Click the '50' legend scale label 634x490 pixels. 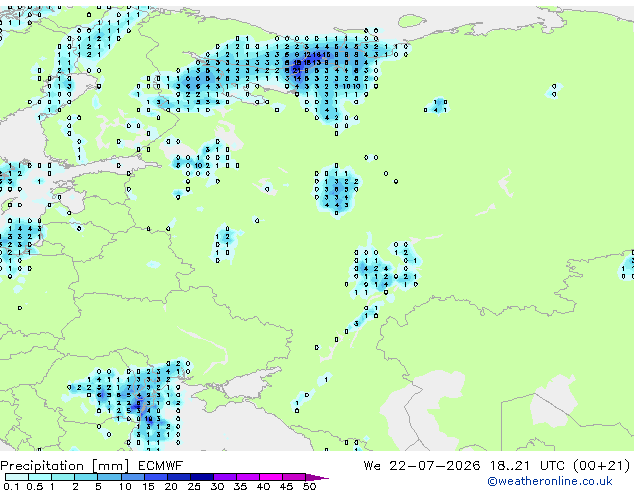pos(309,486)
